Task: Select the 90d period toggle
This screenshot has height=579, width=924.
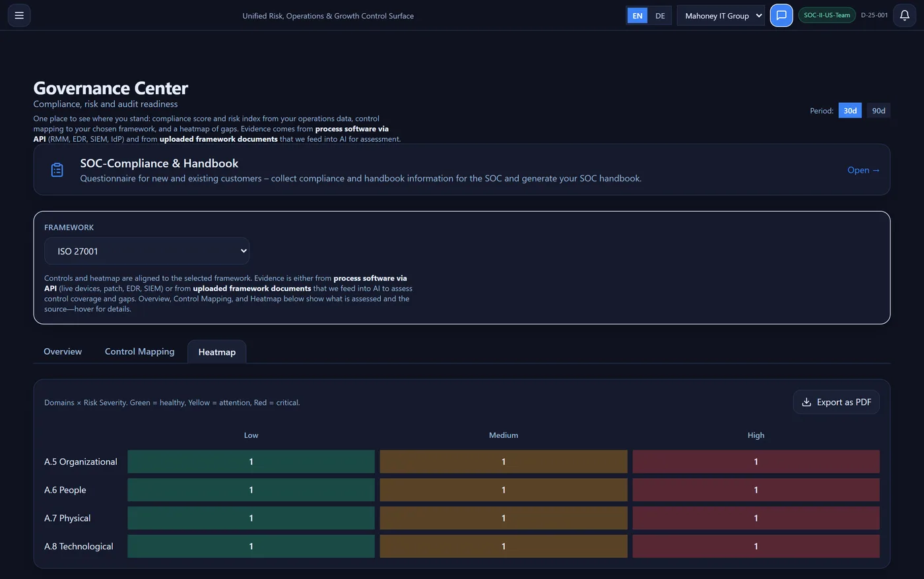Action: [878, 110]
